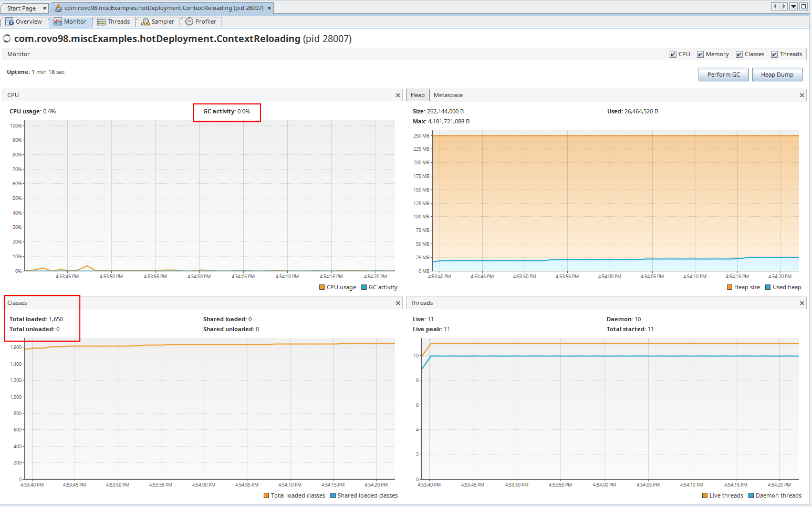Toggle the Memory monitor checkbox
This screenshot has width=812, height=507.
(700, 55)
